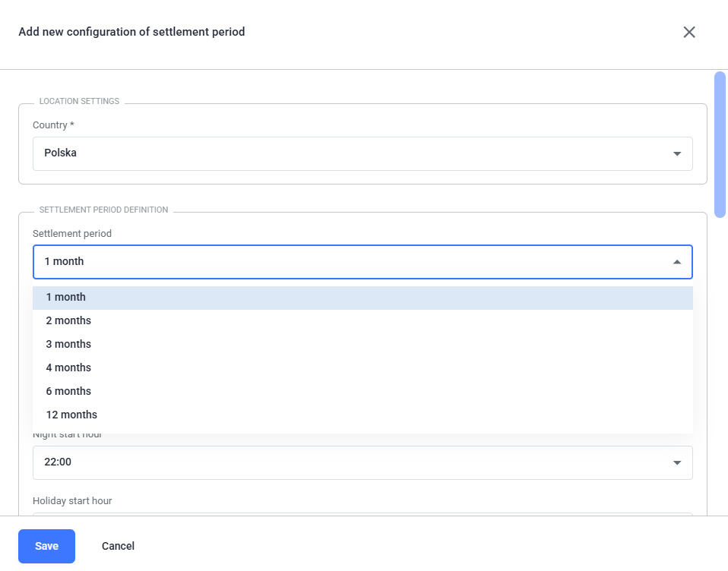This screenshot has width=728, height=571.
Task: Click the Night start hour dropdown arrow
Action: click(677, 463)
